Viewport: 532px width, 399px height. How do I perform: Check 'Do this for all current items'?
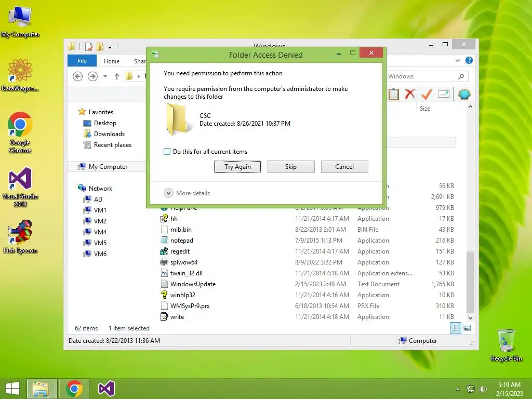[167, 151]
